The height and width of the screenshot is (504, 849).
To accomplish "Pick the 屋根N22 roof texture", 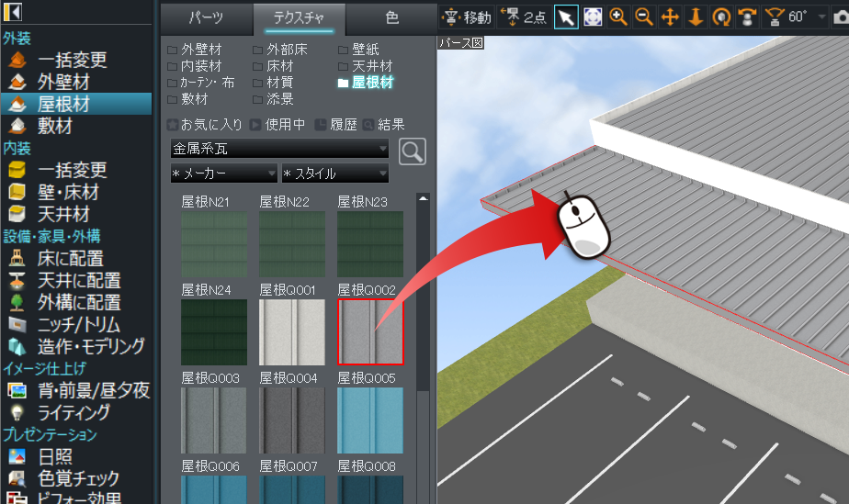I will point(292,244).
